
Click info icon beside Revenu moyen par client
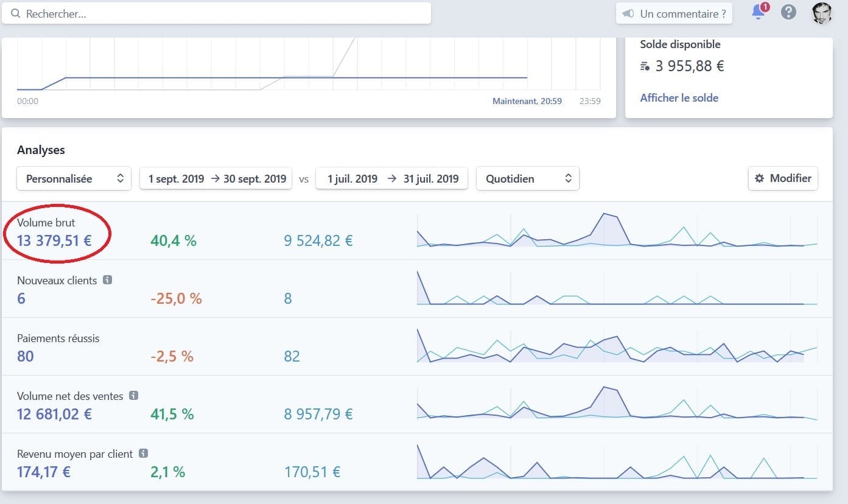pos(144,453)
